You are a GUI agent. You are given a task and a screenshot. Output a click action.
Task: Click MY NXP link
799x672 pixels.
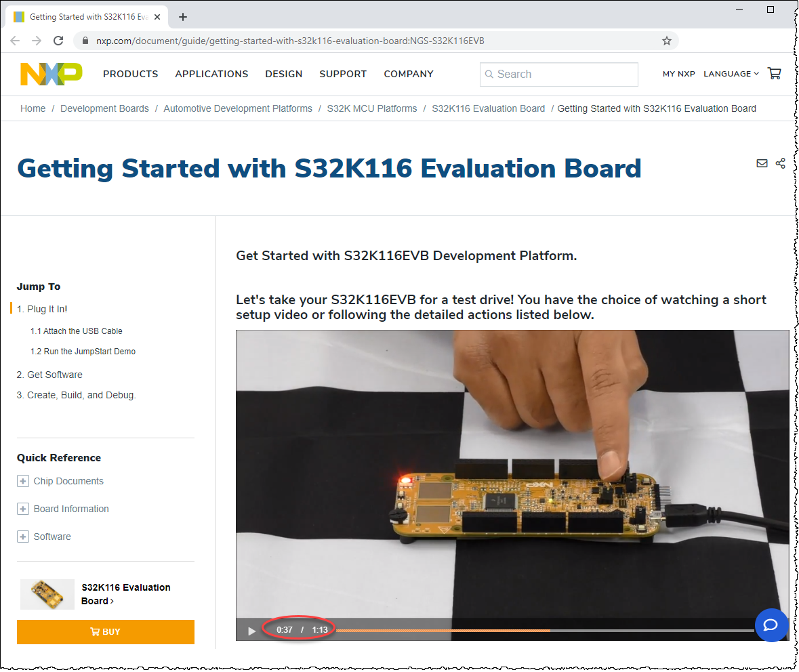click(679, 74)
